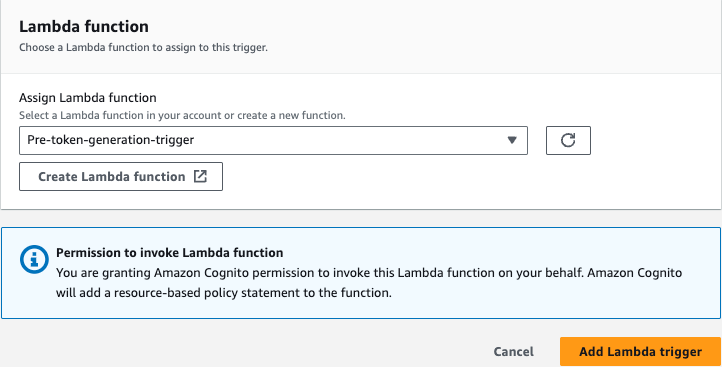The height and width of the screenshot is (367, 722).
Task: Click the 'Select a Lambda function in your account' hint
Action: pos(182,115)
